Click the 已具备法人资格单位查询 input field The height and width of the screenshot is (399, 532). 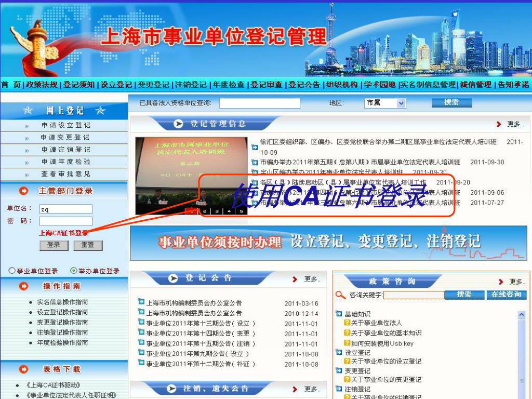pyautogui.click(x=260, y=103)
